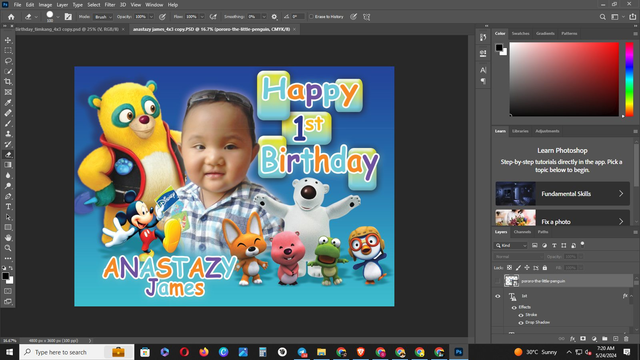
Task: Open the Flow value dropdown
Action: (x=202, y=17)
